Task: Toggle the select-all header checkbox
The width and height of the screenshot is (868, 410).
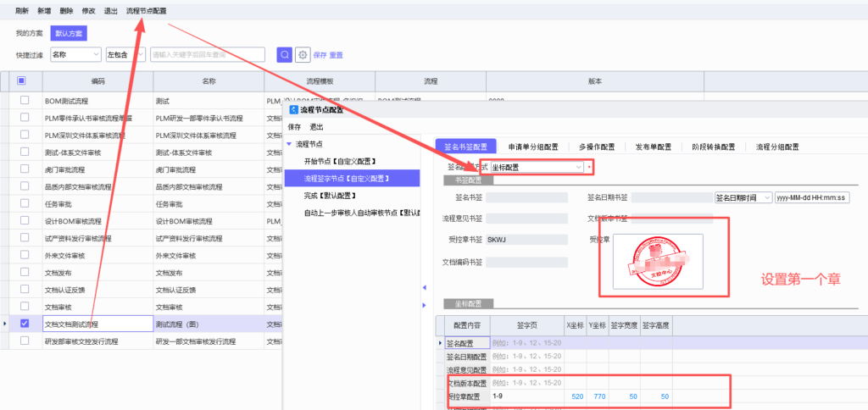Action: click(21, 80)
